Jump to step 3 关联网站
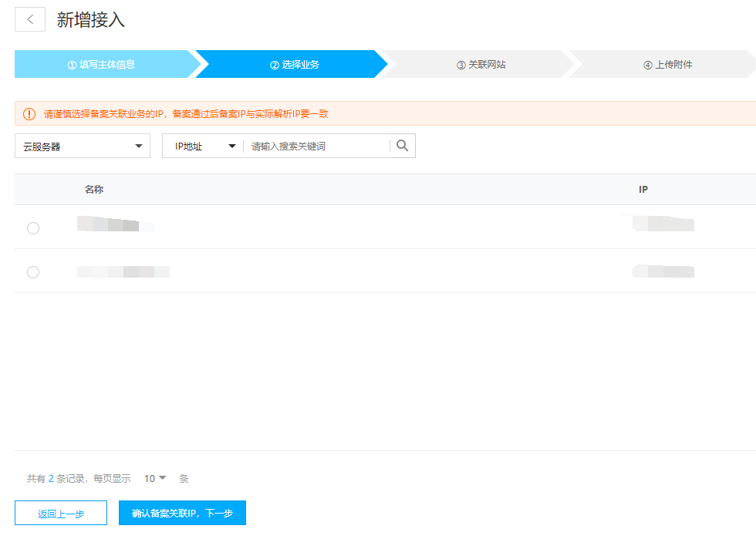 tap(481, 65)
